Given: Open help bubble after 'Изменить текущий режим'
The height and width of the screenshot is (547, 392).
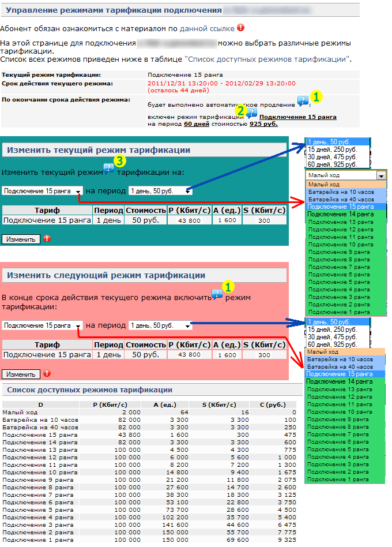Looking at the screenshot, I should coord(109,168).
